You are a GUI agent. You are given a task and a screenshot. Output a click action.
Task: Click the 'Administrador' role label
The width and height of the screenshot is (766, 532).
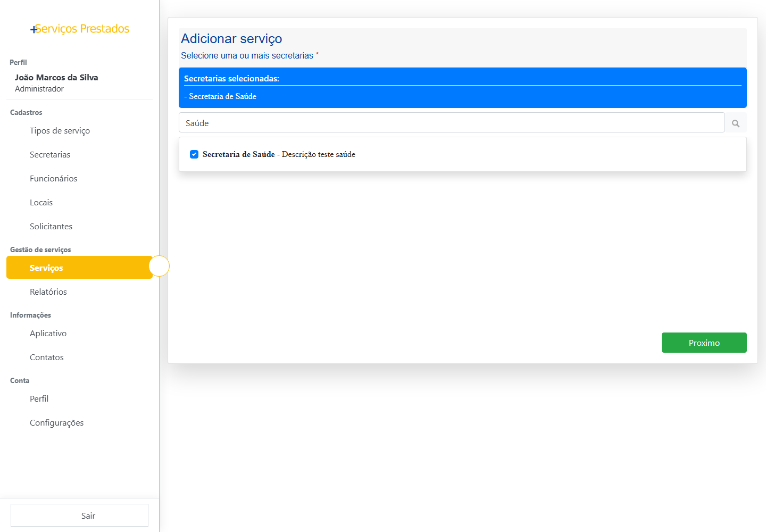click(39, 89)
